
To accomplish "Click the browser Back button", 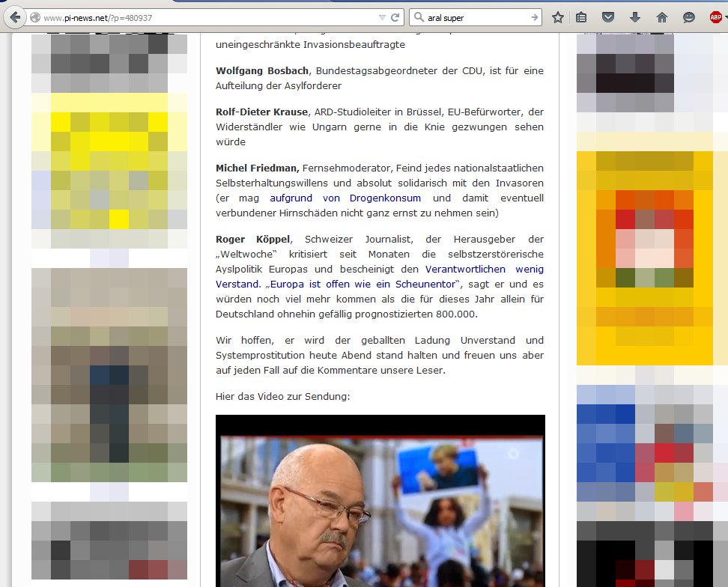I will [x=13, y=17].
